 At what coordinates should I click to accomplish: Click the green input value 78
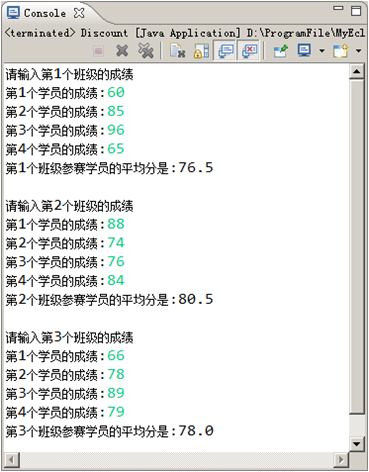(116, 374)
